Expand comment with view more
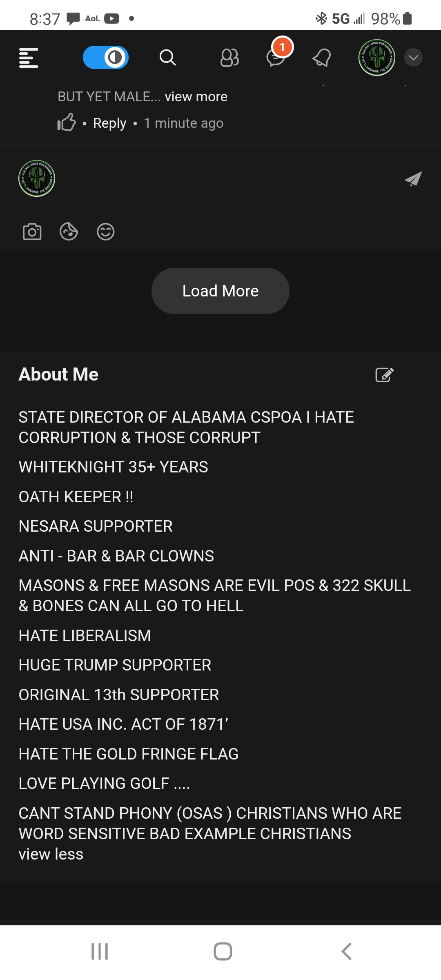The height and width of the screenshot is (980, 441). (196, 97)
